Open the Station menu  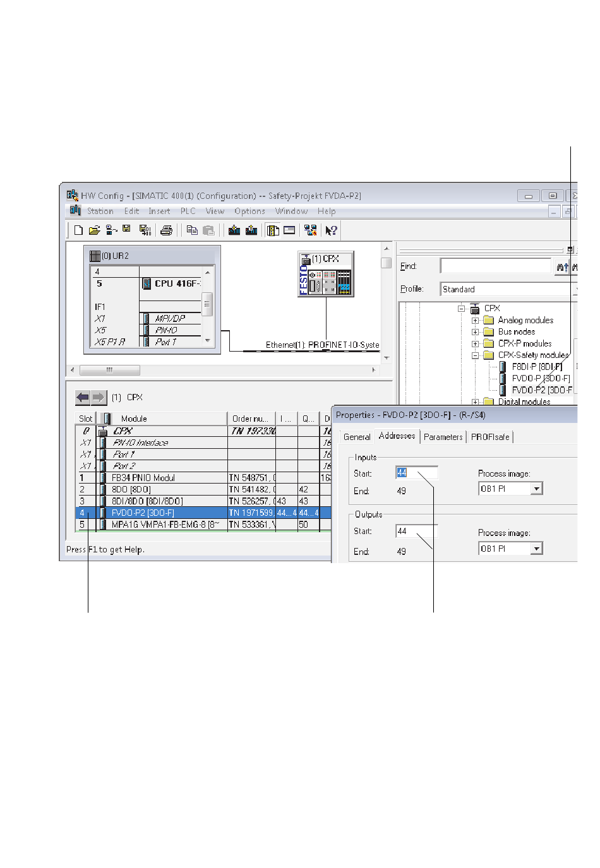point(100,211)
